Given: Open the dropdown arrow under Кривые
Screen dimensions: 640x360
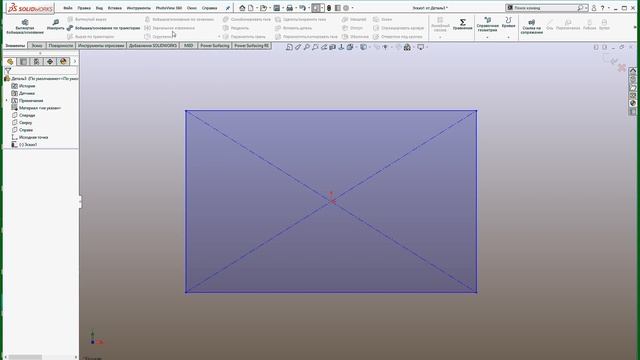Looking at the screenshot, I should [508, 37].
